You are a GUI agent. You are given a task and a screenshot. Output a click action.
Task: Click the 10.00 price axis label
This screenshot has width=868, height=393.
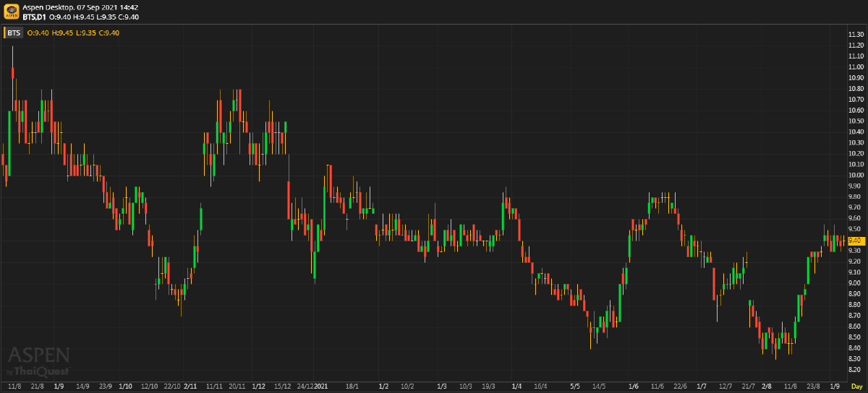point(856,175)
